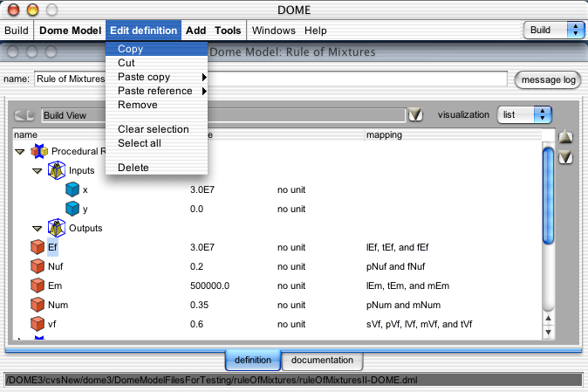Open the Add menu
This screenshot has height=392, width=588.
coord(195,31)
